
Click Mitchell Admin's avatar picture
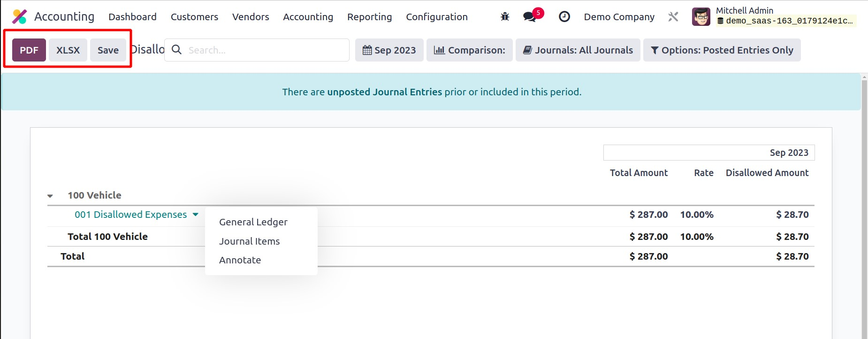coord(701,17)
